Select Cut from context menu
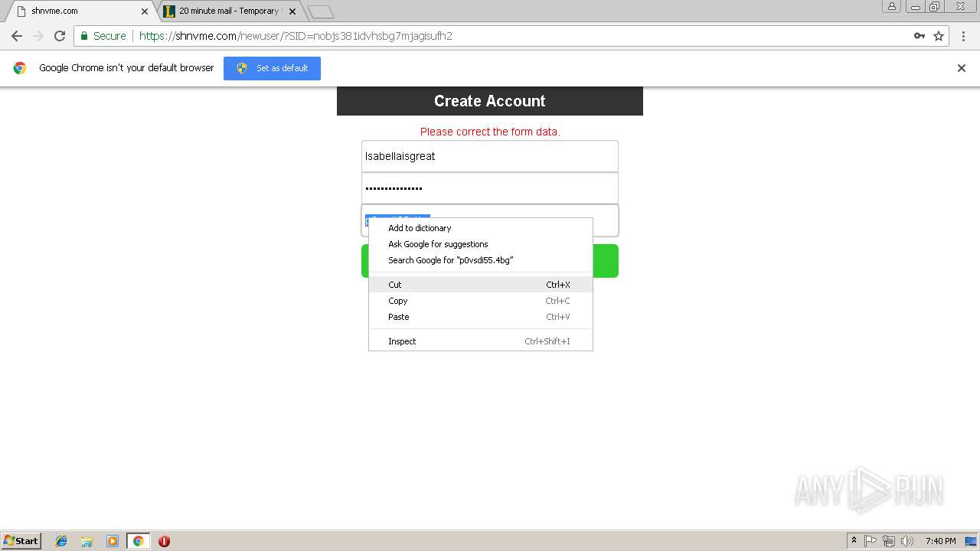 [481, 285]
